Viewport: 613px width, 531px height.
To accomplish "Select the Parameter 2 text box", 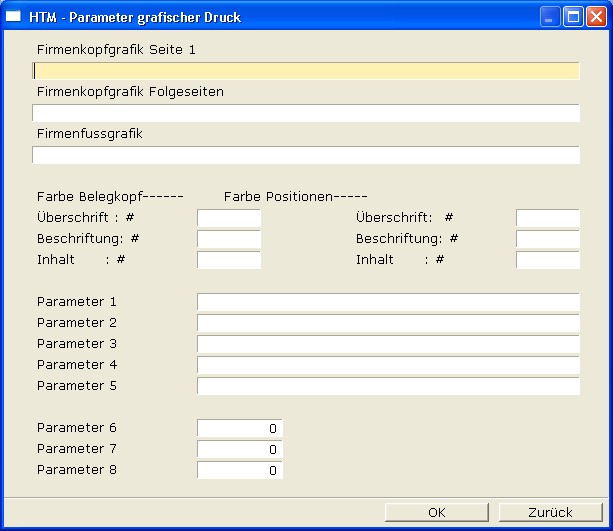I will pos(388,323).
